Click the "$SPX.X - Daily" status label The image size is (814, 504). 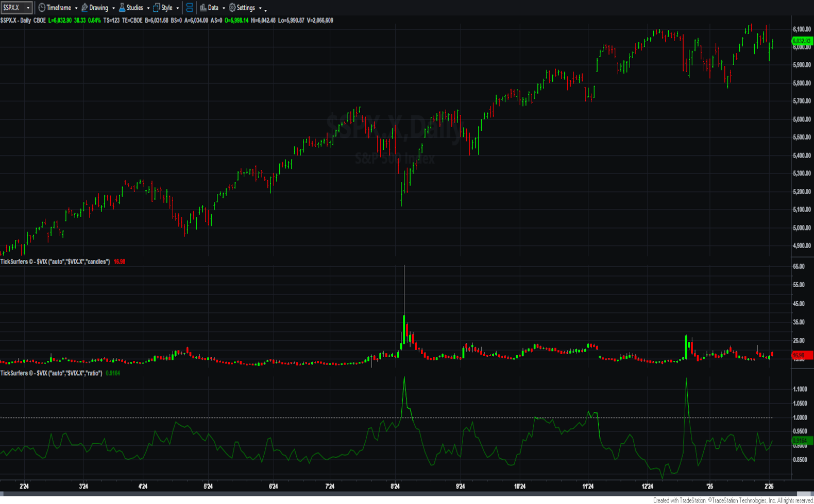pyautogui.click(x=15, y=21)
